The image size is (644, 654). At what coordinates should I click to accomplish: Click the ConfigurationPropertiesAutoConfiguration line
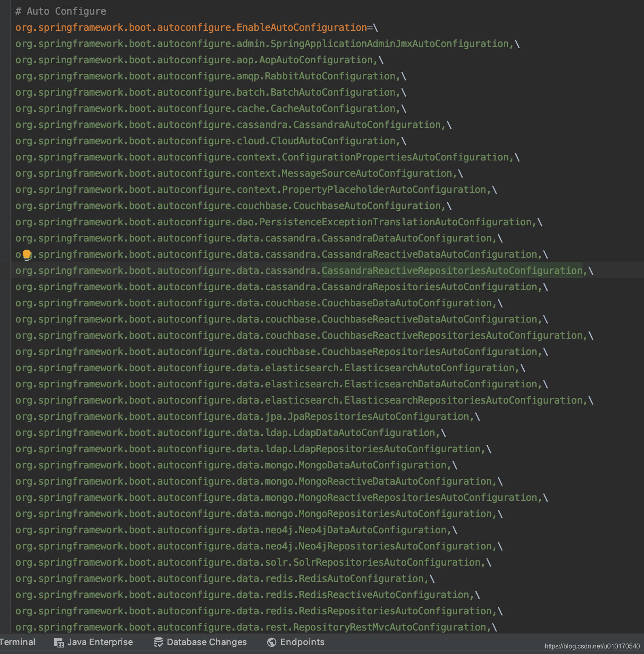pyautogui.click(x=268, y=157)
